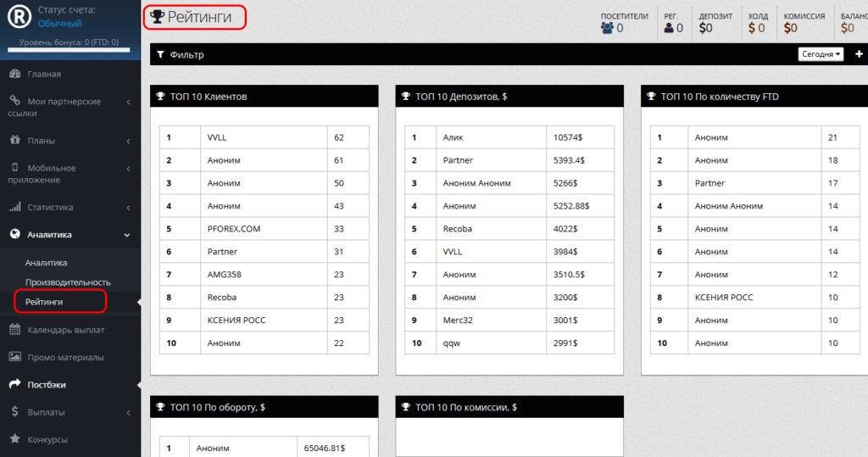Click the bonus level progress bar
Viewport: 868px width, 457px height.
69,50
